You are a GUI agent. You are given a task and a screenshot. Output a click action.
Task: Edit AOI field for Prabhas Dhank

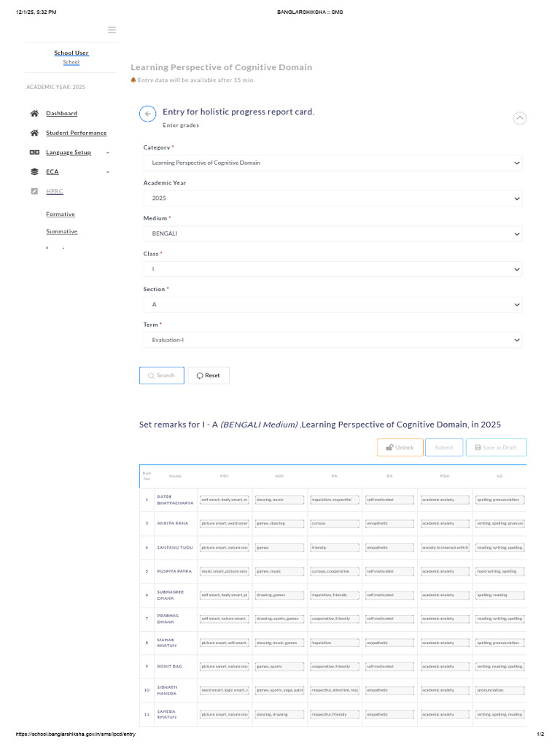pyautogui.click(x=279, y=619)
